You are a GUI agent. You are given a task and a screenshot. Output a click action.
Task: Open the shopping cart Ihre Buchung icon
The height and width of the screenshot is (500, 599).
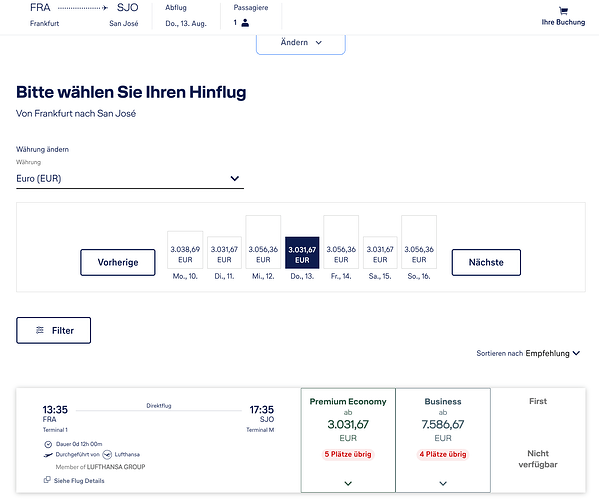click(563, 11)
